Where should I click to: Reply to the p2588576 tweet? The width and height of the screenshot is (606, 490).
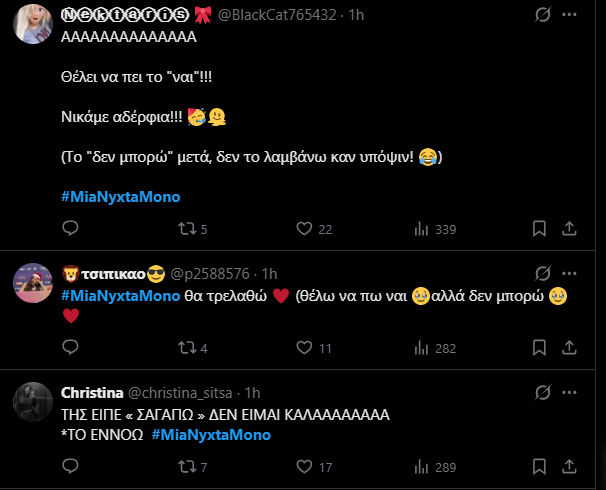[70, 348]
